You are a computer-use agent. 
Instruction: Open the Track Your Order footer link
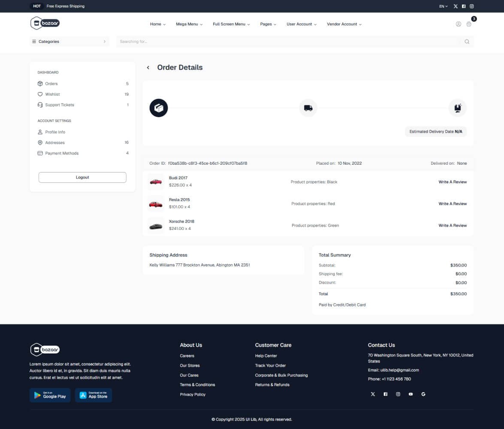270,366
